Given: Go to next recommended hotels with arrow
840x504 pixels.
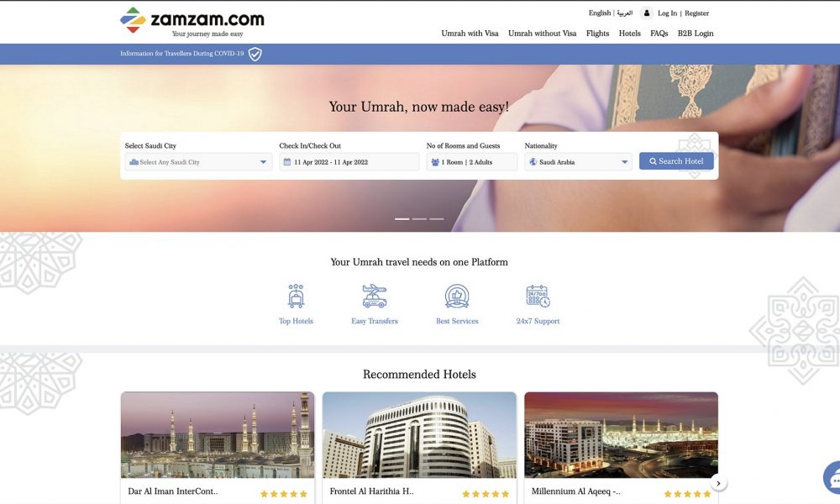Looking at the screenshot, I should click(x=718, y=483).
